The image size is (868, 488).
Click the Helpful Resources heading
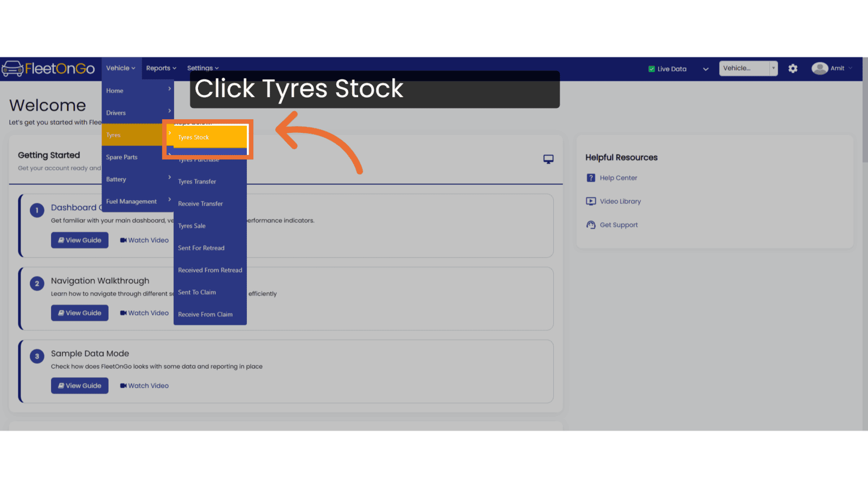tap(621, 157)
